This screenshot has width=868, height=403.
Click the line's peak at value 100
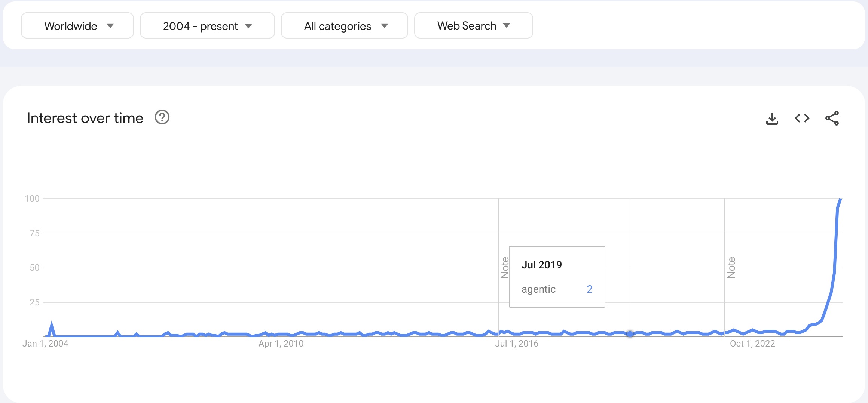(840, 200)
